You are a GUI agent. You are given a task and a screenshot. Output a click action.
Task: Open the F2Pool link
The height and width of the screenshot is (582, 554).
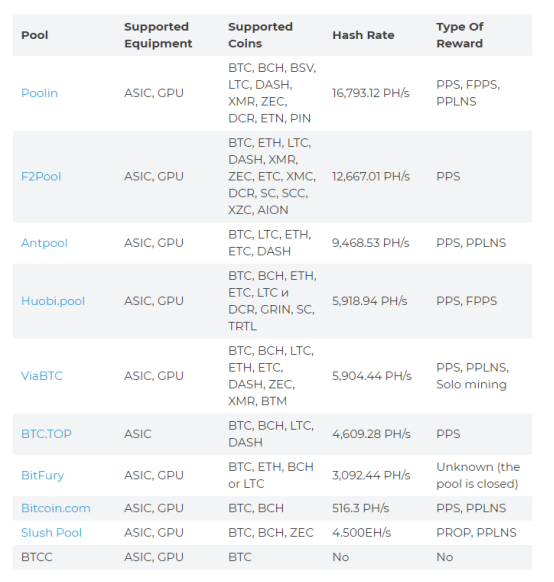[x=41, y=176]
